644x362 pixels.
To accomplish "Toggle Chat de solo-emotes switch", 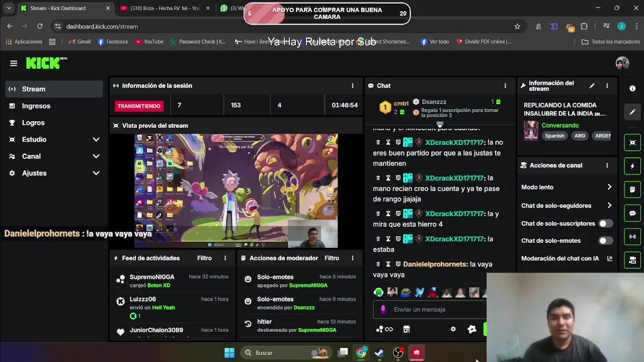I will click(x=605, y=241).
